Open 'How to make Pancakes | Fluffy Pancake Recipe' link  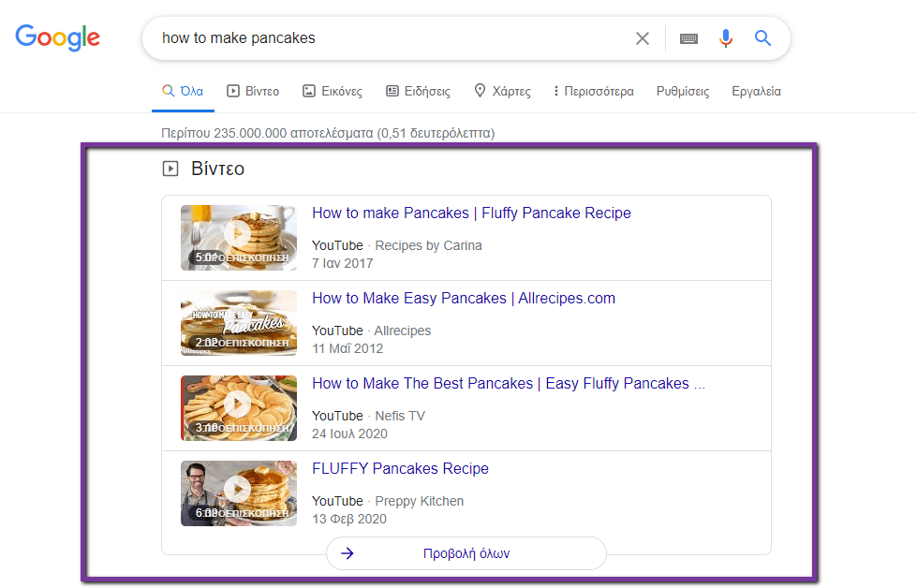click(x=471, y=213)
